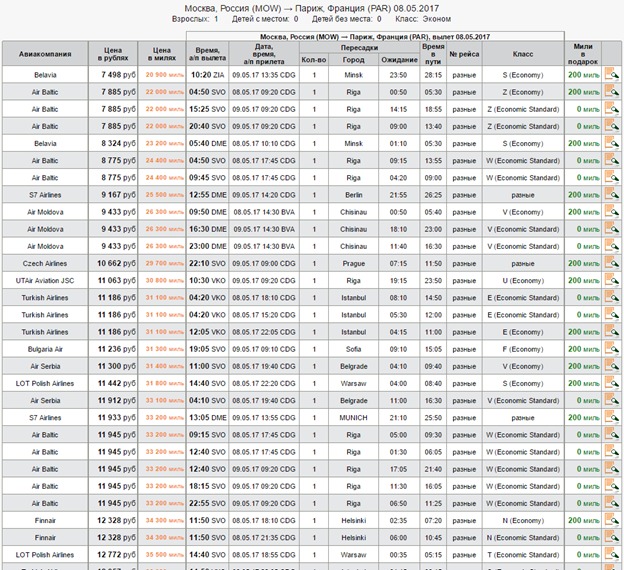This screenshot has height=570, width=624.
Task: Select the '29 700 миль' miles price
Action: (x=162, y=263)
